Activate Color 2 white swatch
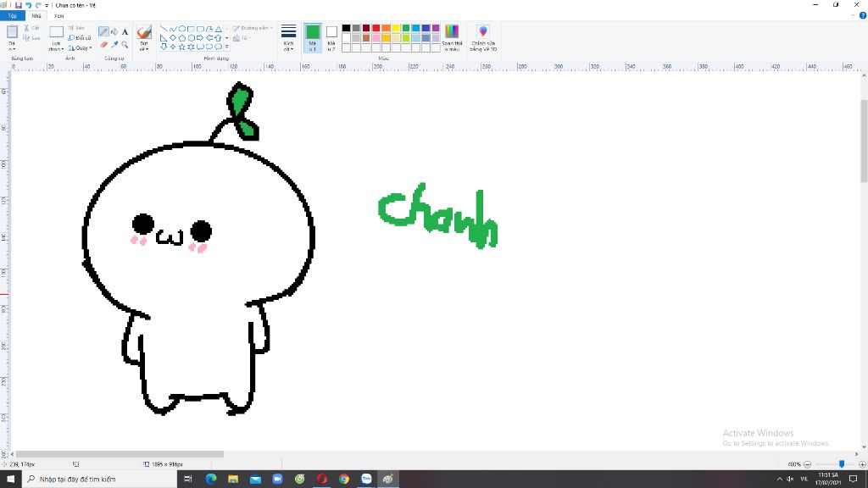 (x=331, y=38)
